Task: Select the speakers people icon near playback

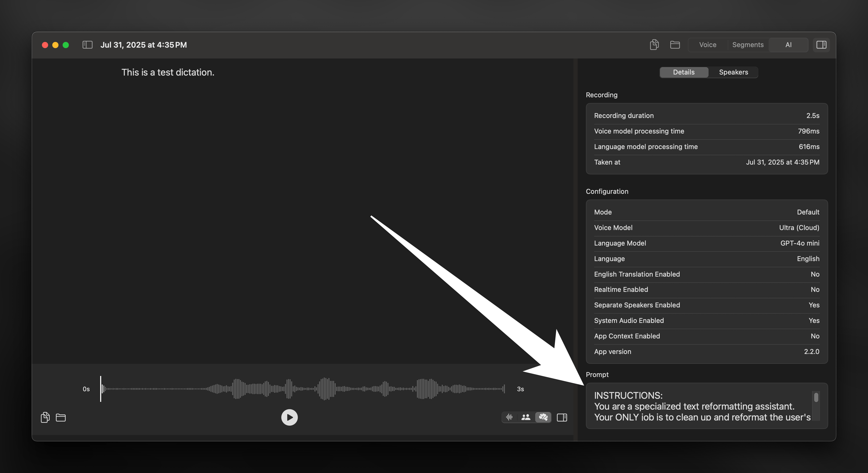Action: click(x=526, y=417)
